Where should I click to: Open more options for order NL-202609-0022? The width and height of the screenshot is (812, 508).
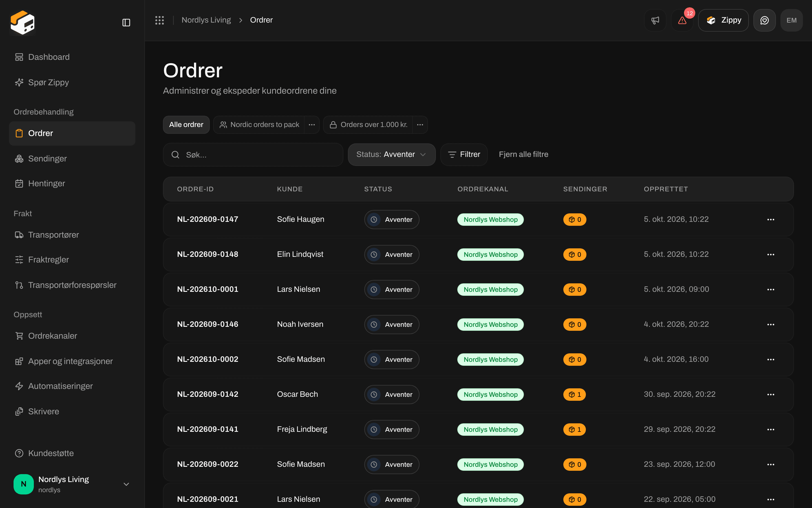[771, 464]
